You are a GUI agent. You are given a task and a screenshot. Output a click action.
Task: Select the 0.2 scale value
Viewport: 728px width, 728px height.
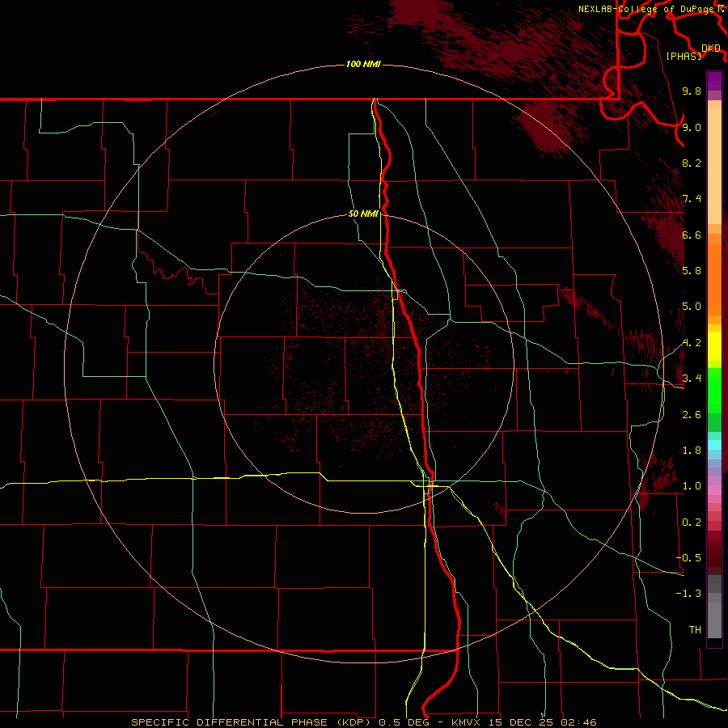[692, 523]
